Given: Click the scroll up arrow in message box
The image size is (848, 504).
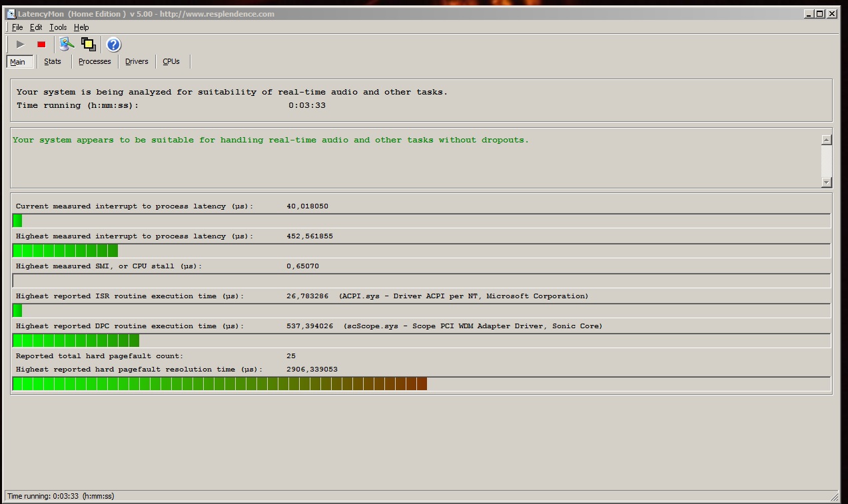Looking at the screenshot, I should (827, 140).
